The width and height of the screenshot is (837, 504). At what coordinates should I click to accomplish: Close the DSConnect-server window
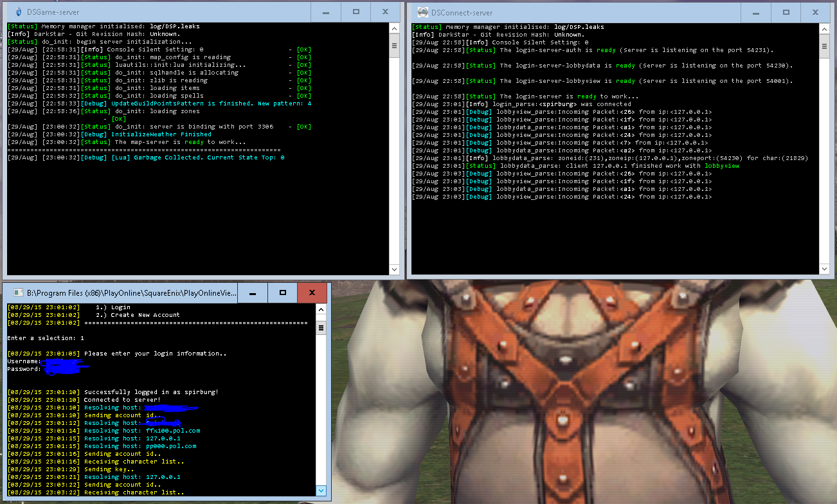(815, 12)
